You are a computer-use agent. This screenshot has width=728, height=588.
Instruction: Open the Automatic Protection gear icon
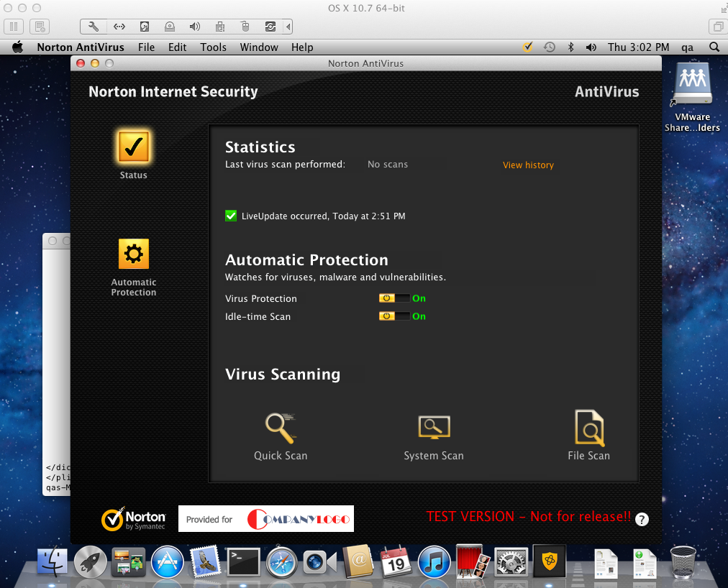point(133,254)
